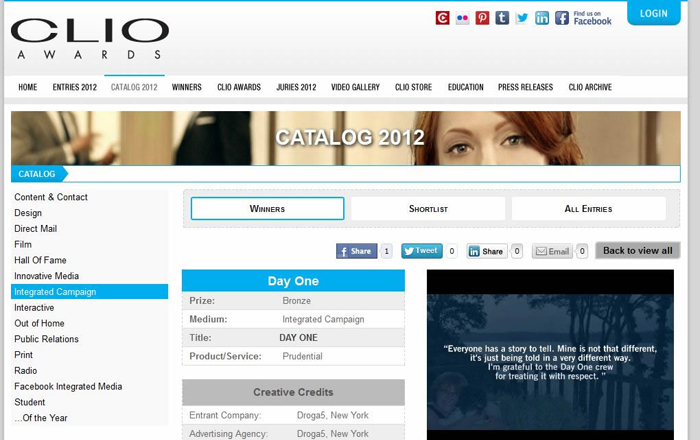The image size is (700, 440).
Task: Click the blue CATALOG breadcrumb tag
Action: [x=39, y=174]
